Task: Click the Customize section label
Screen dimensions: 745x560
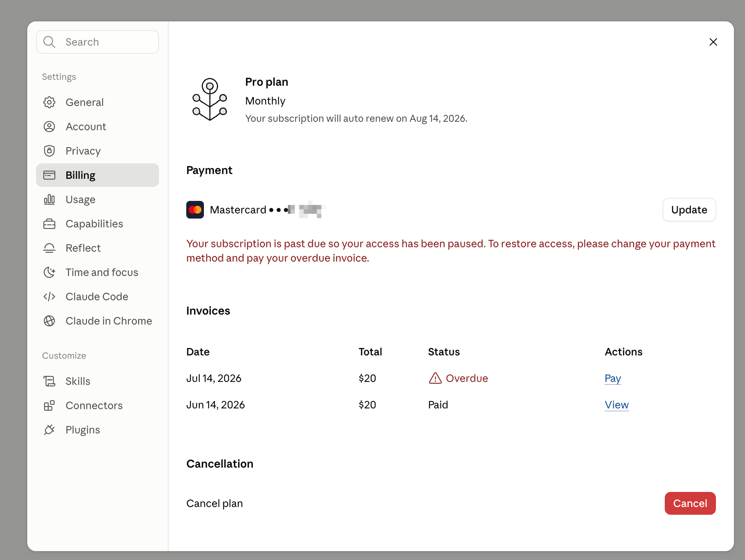Action: point(64,355)
